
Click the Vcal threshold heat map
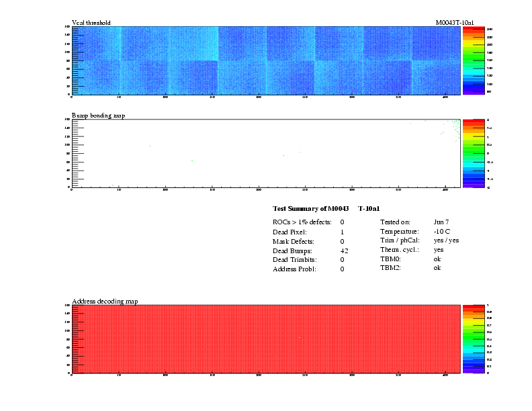(266, 60)
